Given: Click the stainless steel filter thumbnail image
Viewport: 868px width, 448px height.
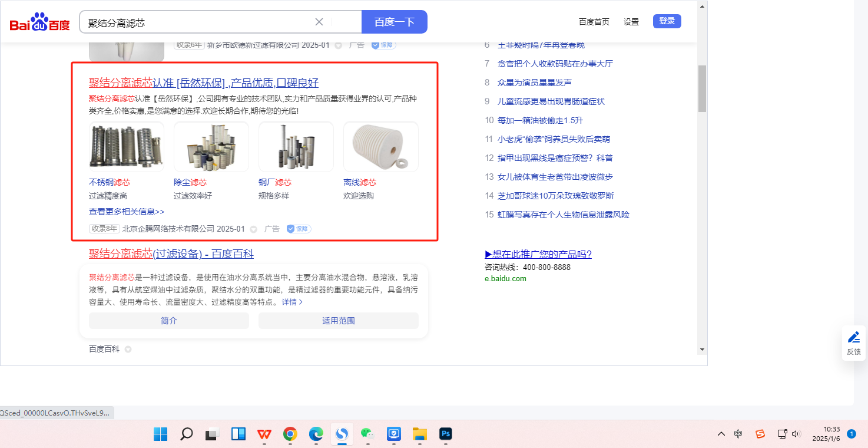Looking at the screenshot, I should 127,147.
